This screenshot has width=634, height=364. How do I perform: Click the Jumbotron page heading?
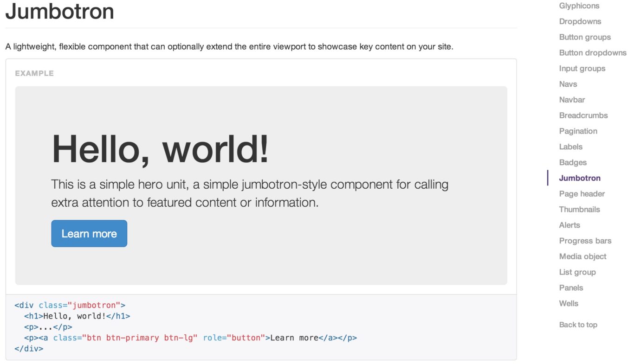coord(60,11)
